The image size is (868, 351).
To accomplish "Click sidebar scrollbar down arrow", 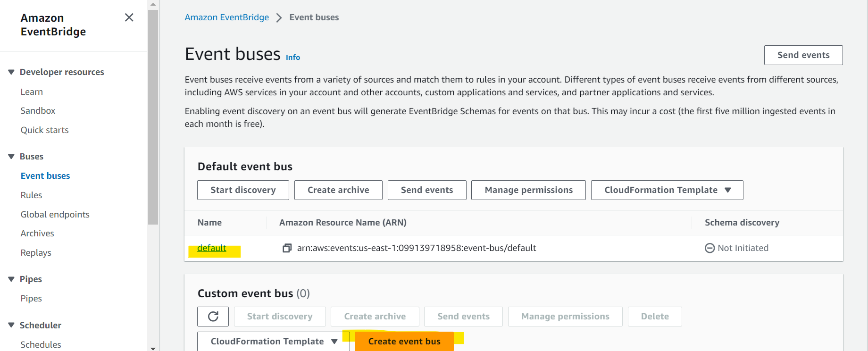I will [x=153, y=348].
